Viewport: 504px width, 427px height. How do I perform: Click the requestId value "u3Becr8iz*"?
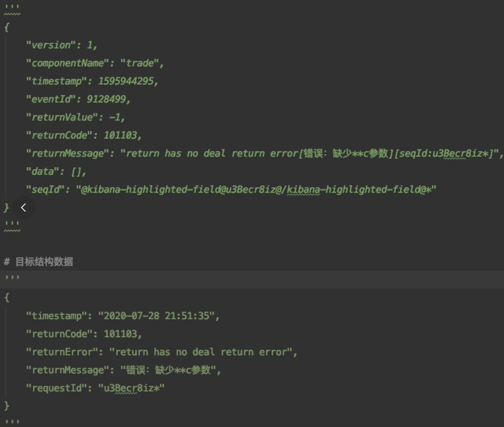[x=131, y=388]
